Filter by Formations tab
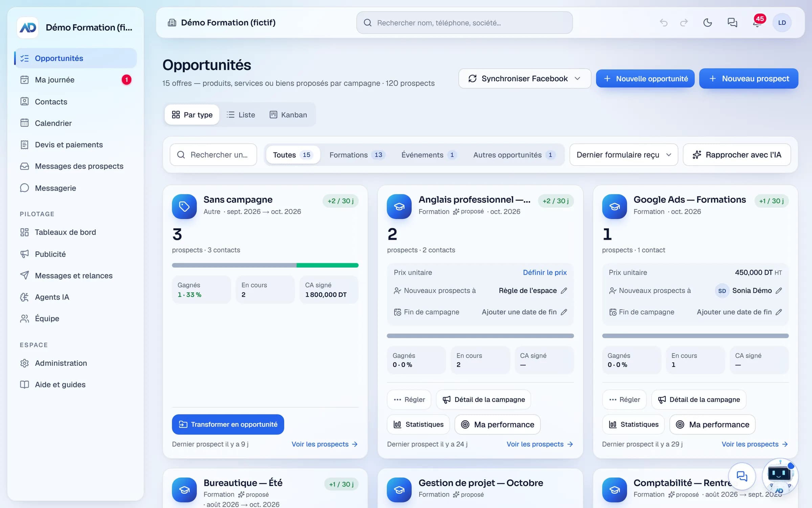The width and height of the screenshot is (812, 508). (x=357, y=155)
